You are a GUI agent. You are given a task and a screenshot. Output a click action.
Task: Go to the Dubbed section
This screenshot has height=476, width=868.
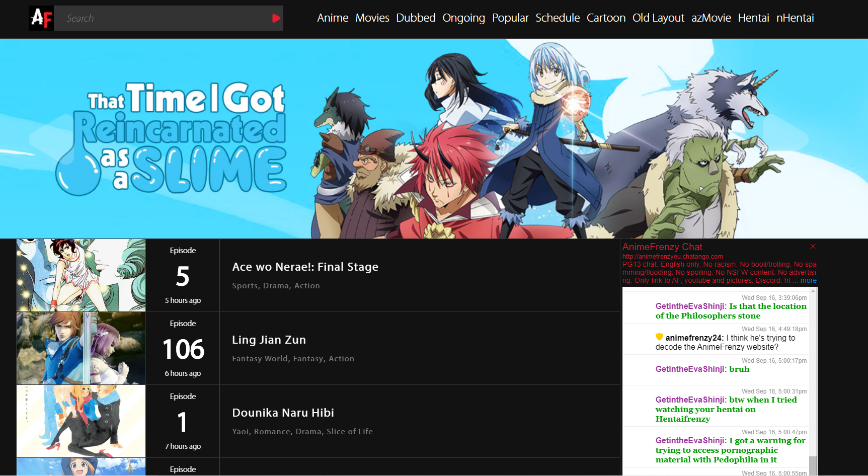click(x=416, y=18)
